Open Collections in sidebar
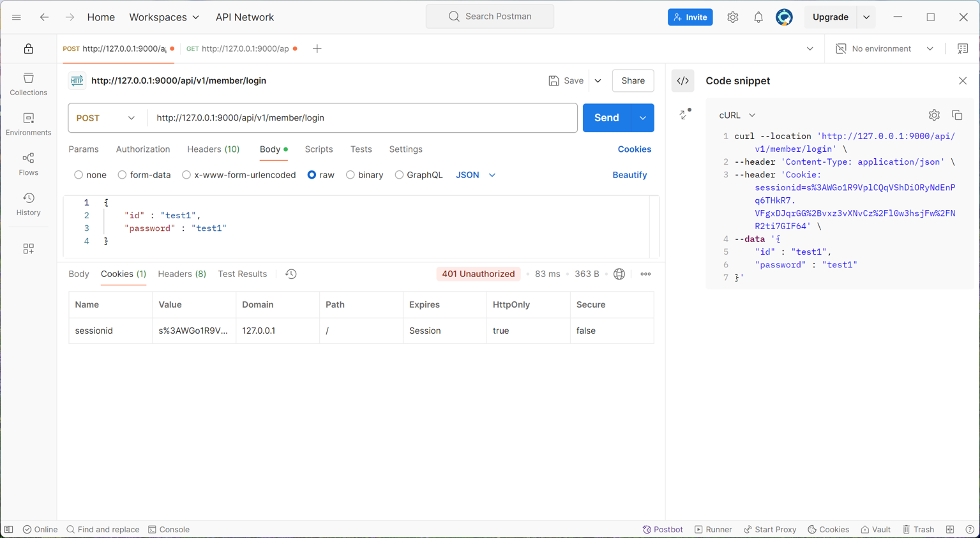 [x=28, y=84]
